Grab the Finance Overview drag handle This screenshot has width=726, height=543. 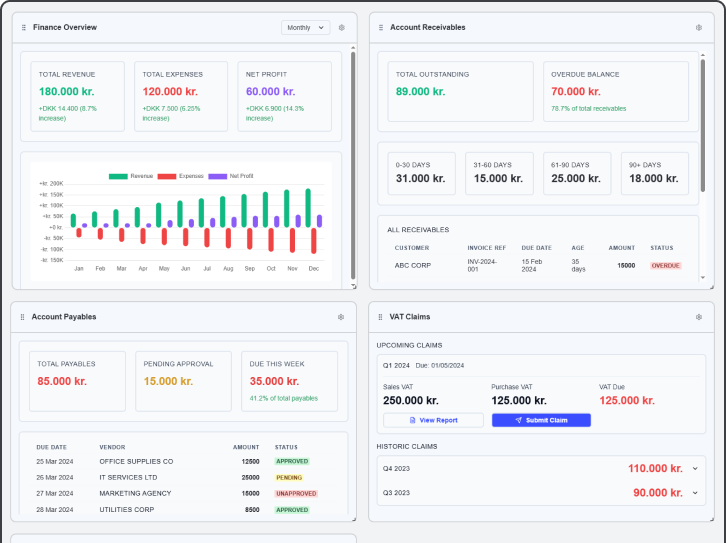(24, 28)
